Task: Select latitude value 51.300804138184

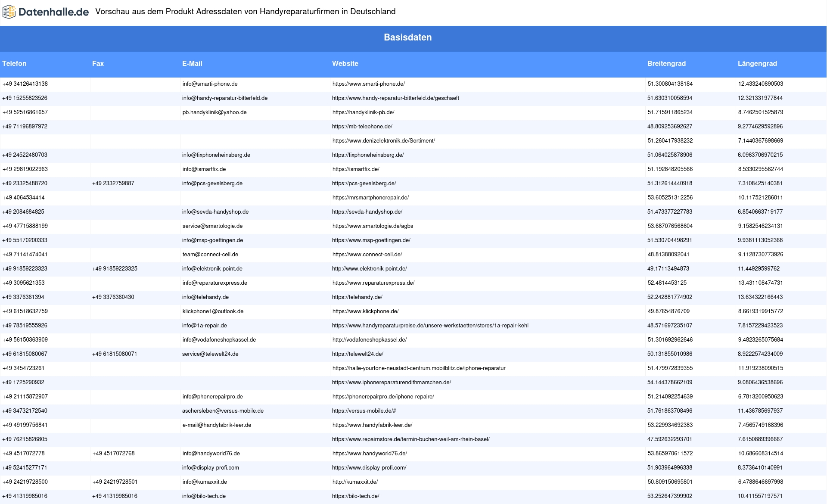Action: tap(670, 84)
